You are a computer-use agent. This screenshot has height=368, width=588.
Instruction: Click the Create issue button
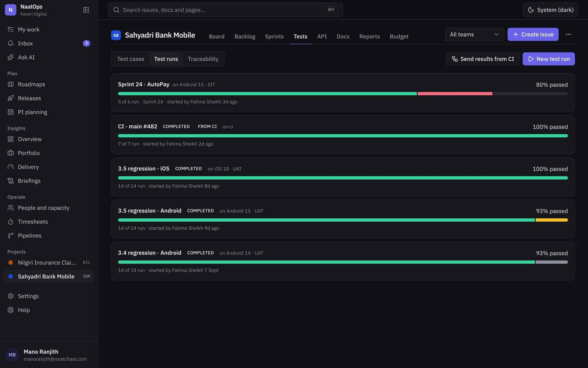533,34
